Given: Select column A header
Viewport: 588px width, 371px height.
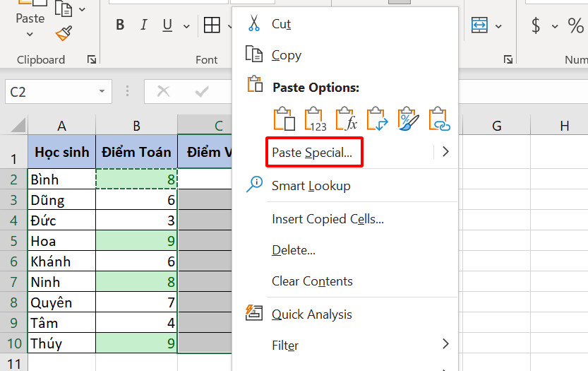Looking at the screenshot, I should tap(61, 125).
